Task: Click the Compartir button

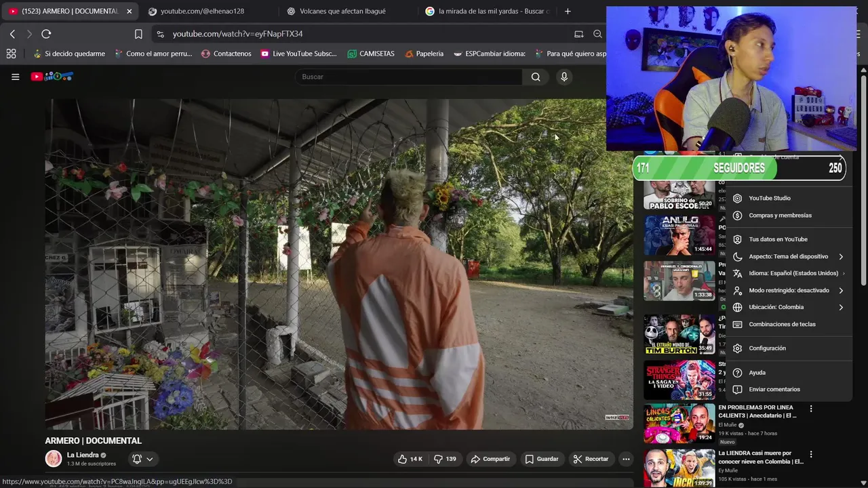Action: coord(490,459)
